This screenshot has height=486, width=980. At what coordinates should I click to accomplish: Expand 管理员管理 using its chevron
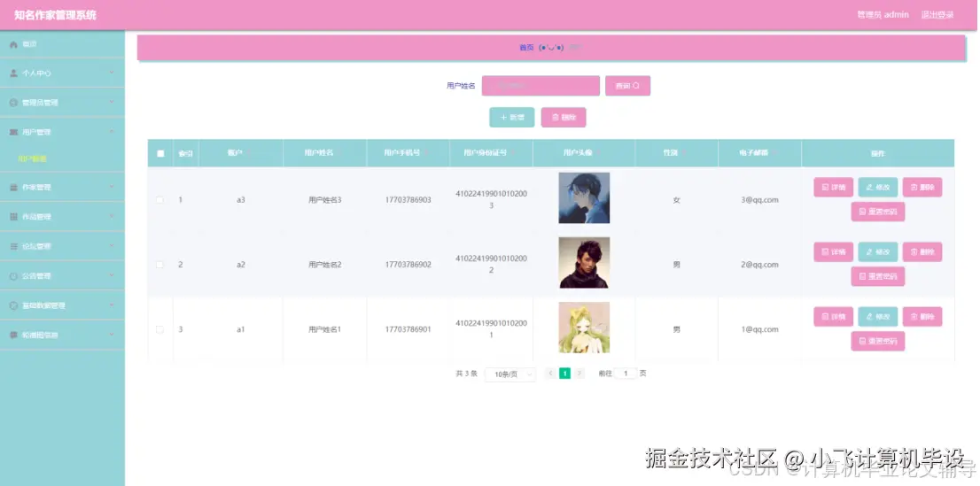tap(112, 103)
